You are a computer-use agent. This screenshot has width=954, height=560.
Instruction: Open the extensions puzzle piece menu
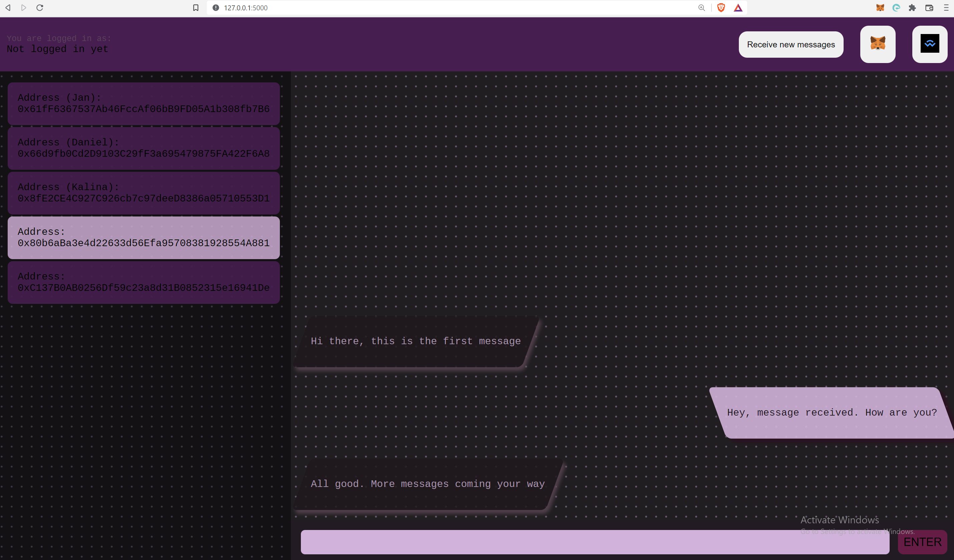pyautogui.click(x=912, y=8)
